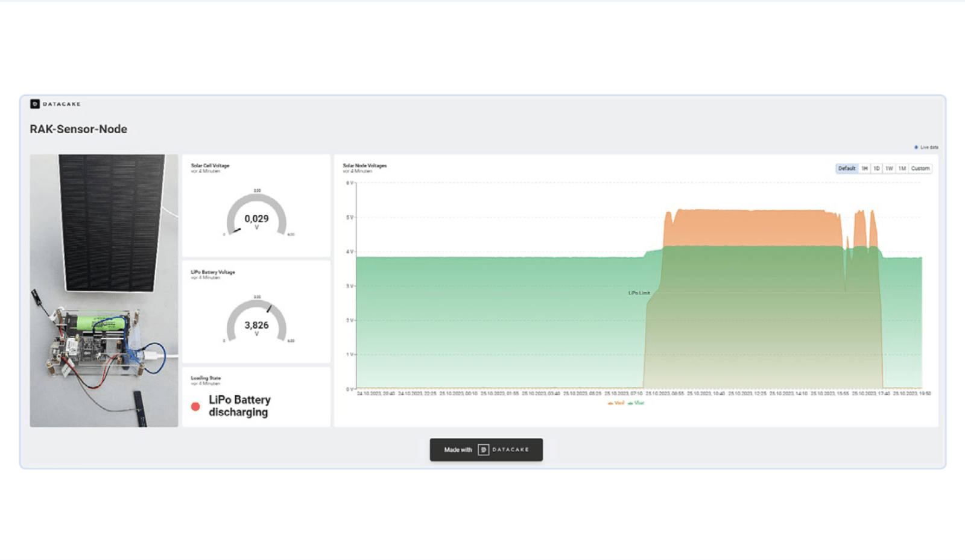
Task: Switch the chart to the 1D range
Action: click(876, 168)
